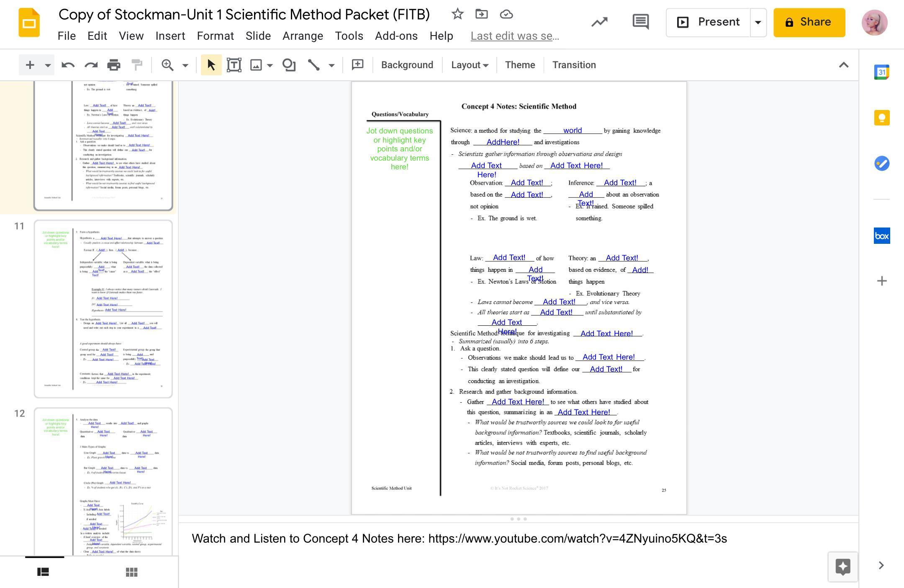This screenshot has height=588, width=904.
Task: Open the Layout dropdown
Action: click(x=469, y=65)
